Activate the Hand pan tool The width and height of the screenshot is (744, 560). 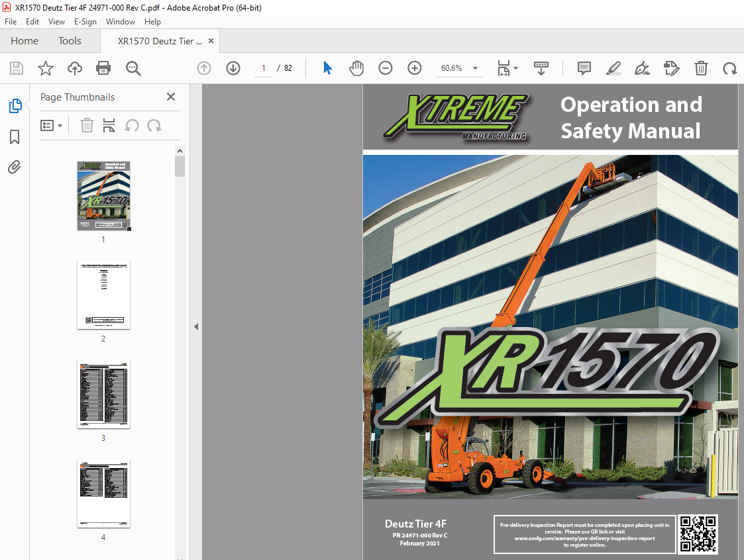[356, 68]
